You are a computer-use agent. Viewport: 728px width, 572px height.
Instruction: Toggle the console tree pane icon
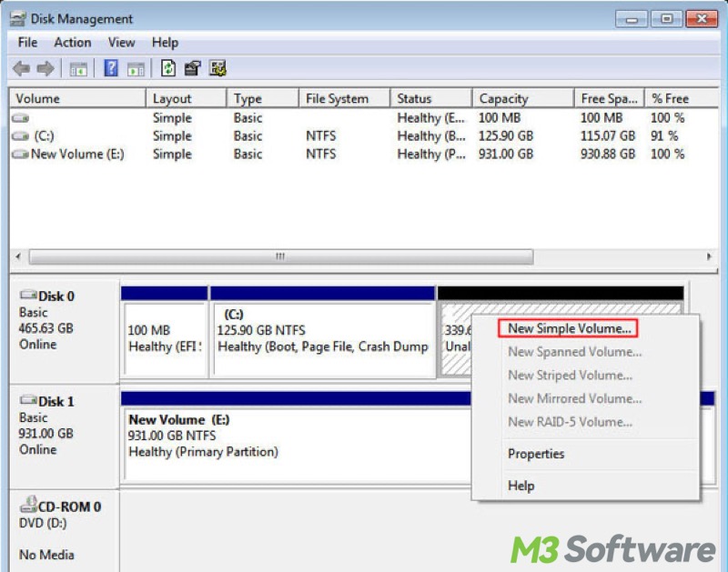78,69
